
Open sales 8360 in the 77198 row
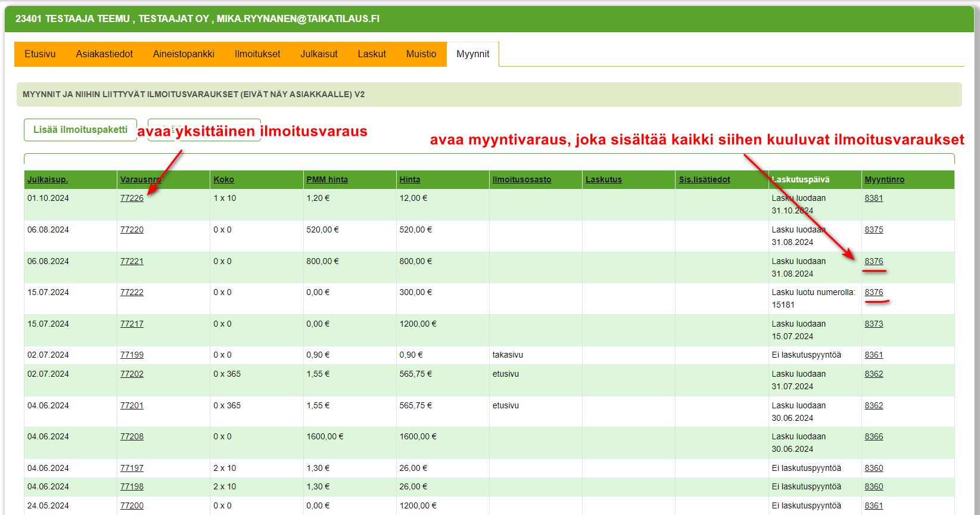(874, 486)
